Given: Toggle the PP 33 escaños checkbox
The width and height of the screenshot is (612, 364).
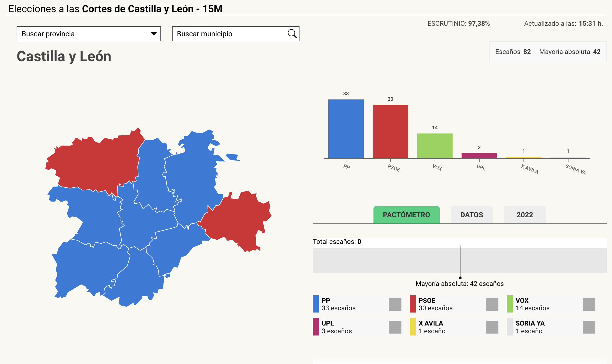Looking at the screenshot, I should click(395, 304).
